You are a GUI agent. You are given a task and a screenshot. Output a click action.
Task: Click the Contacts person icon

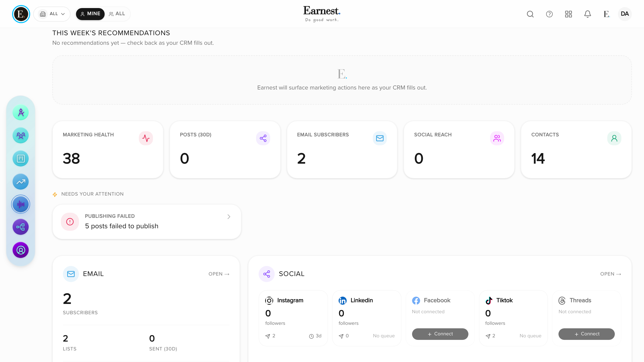click(614, 138)
